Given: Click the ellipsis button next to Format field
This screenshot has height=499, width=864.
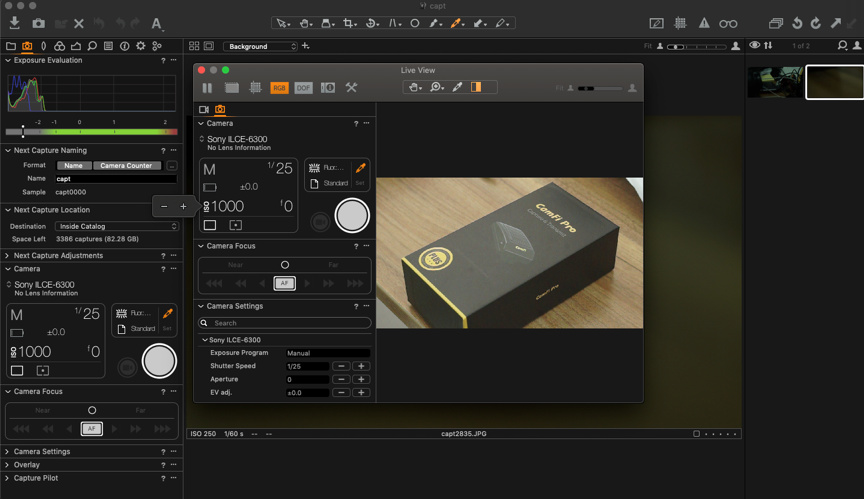Looking at the screenshot, I should pos(172,165).
